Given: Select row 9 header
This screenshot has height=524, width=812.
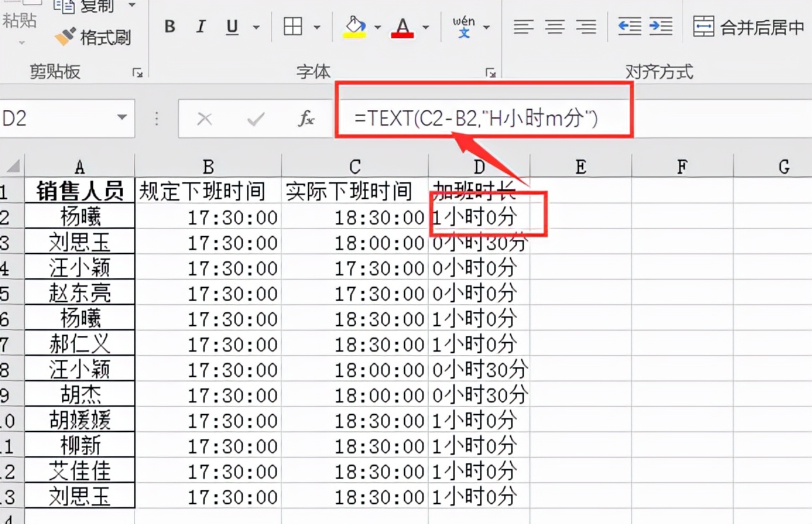Looking at the screenshot, I should pyautogui.click(x=11, y=395).
